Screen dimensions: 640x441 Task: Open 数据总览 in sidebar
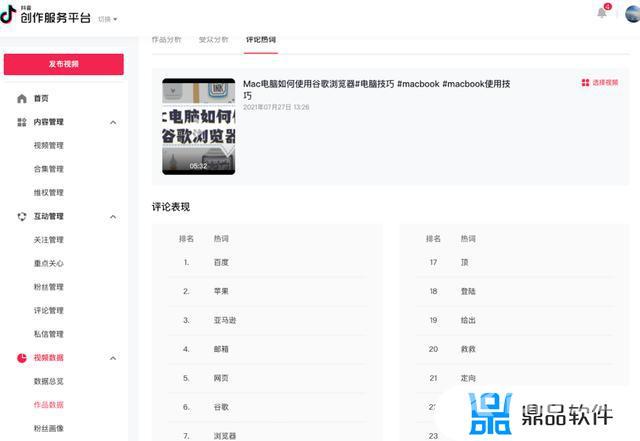(49, 381)
